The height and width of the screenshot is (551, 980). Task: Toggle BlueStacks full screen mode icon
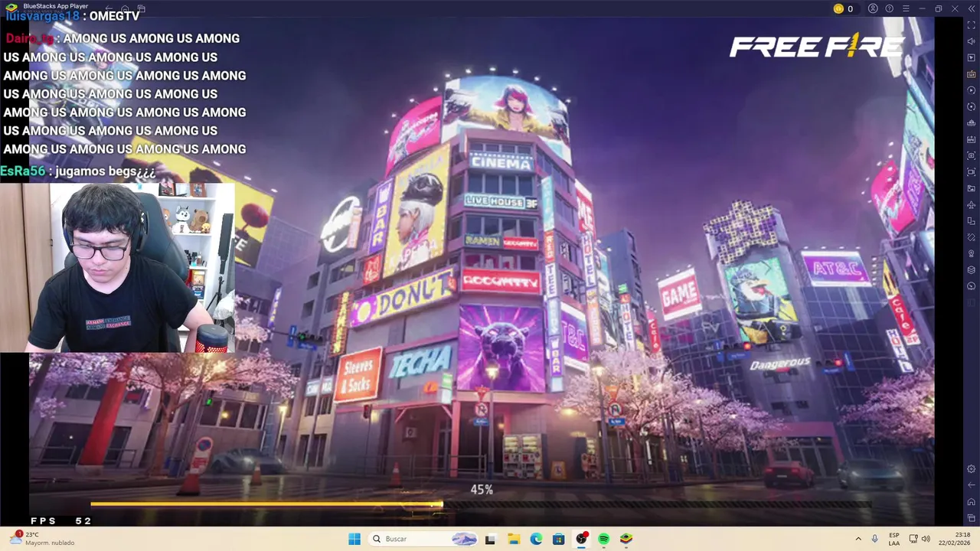(972, 25)
